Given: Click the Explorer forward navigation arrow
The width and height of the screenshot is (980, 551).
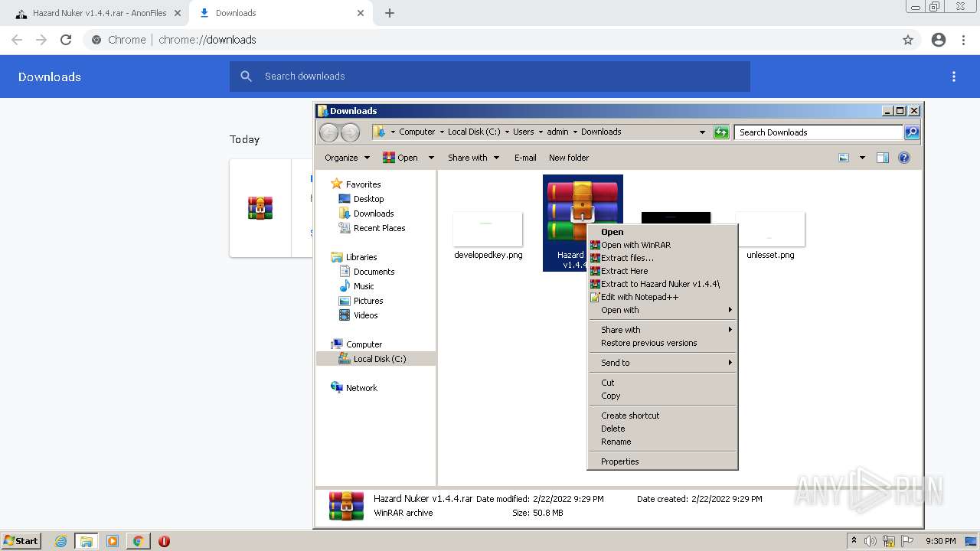Looking at the screenshot, I should pyautogui.click(x=350, y=132).
